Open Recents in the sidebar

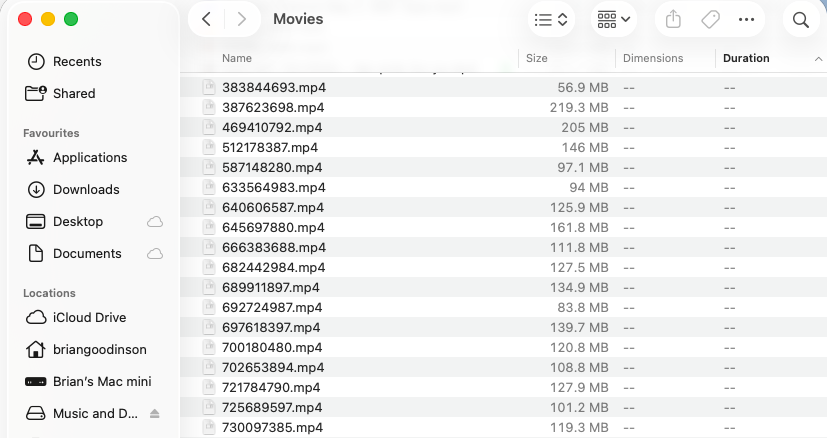tap(76, 62)
